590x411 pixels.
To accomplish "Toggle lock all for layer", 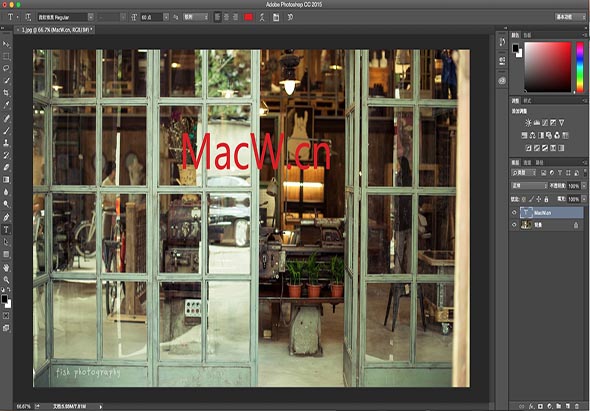I will 546,199.
